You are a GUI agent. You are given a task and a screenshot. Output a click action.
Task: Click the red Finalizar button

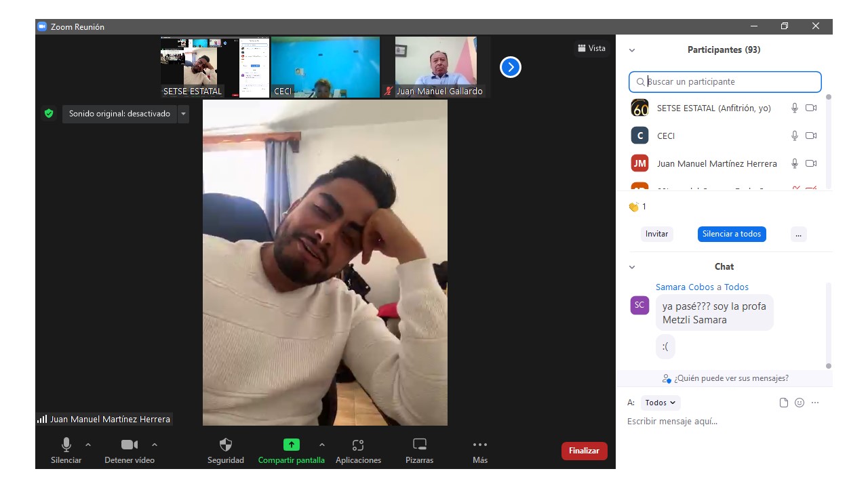pyautogui.click(x=584, y=451)
